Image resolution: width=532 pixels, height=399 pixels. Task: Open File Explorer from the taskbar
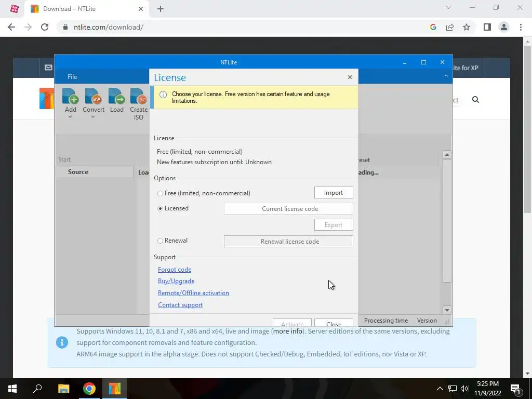(x=63, y=389)
